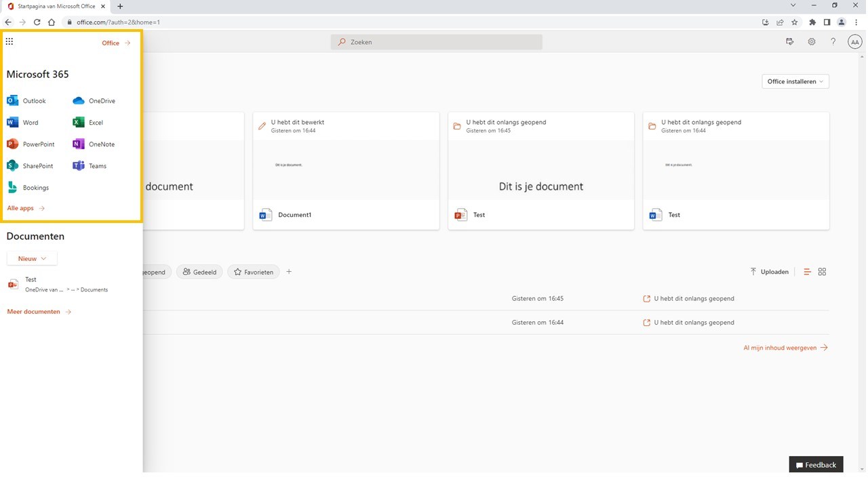Launch OneNote from Microsoft 365 apps

(94, 144)
